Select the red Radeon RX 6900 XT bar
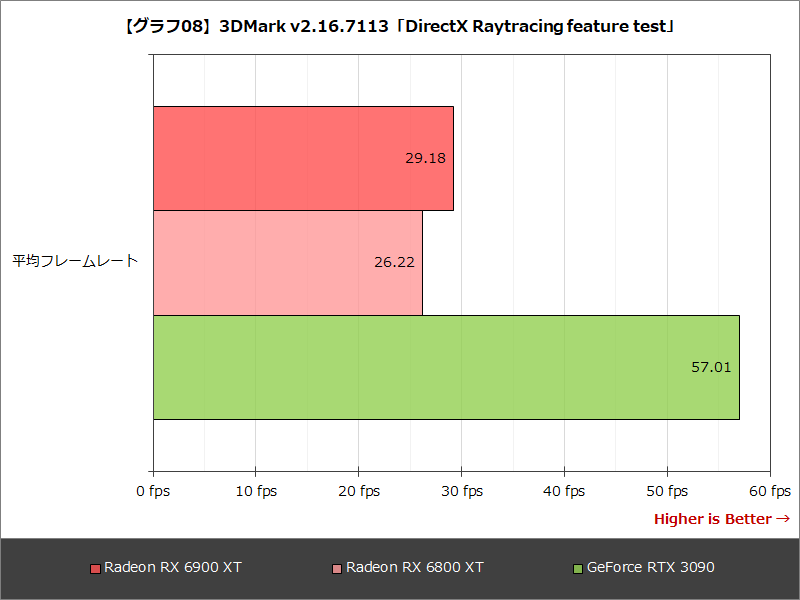The height and width of the screenshot is (600, 800). tap(300, 155)
